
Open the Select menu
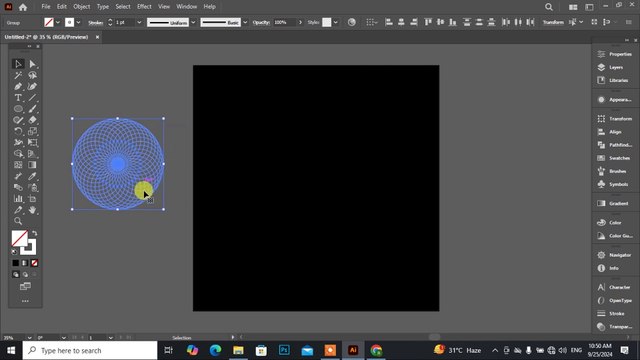(x=123, y=7)
